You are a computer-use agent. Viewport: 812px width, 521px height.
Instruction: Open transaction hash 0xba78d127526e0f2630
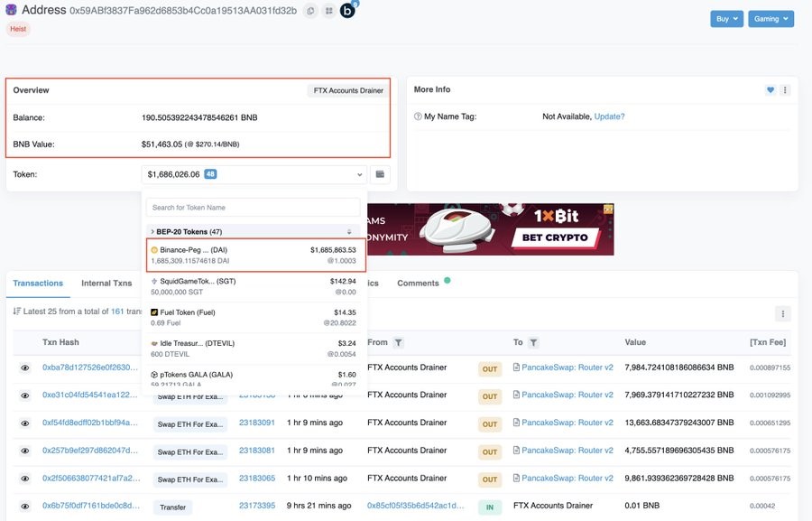point(90,367)
